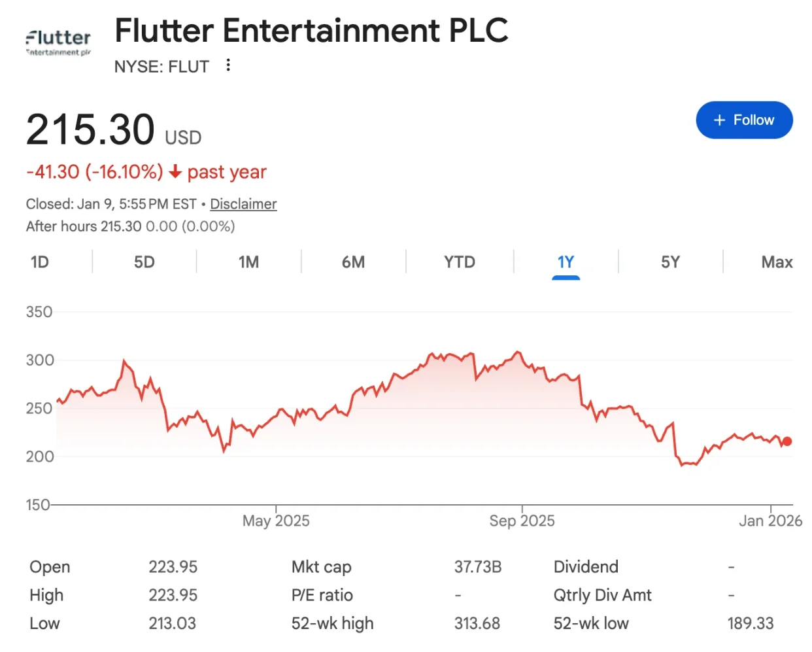The image size is (812, 652).
Task: Click the Mkt cap label
Action: [322, 567]
